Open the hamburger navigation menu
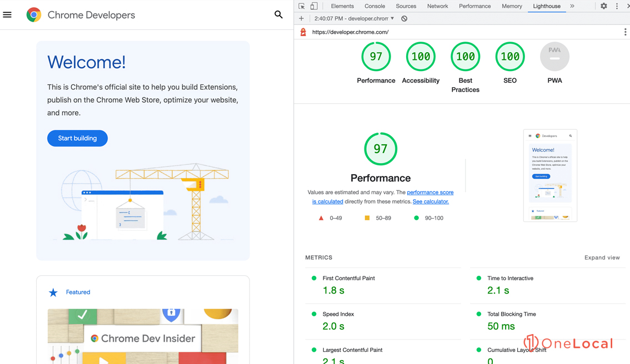Image resolution: width=630 pixels, height=364 pixels. coord(7,15)
